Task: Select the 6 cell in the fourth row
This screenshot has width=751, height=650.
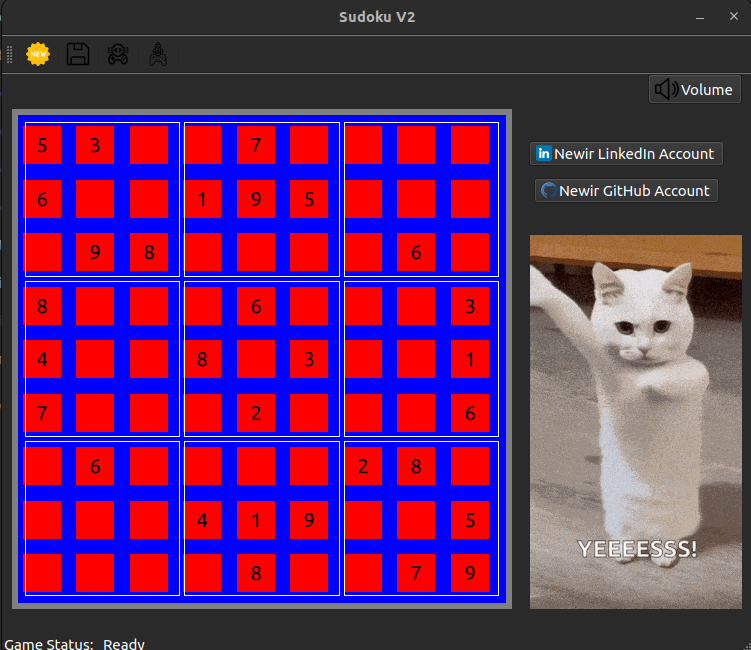Action: (x=256, y=306)
